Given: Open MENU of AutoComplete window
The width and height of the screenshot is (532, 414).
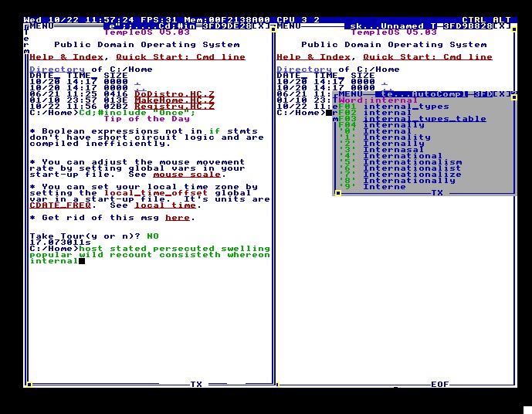Looking at the screenshot, I should point(351,94).
